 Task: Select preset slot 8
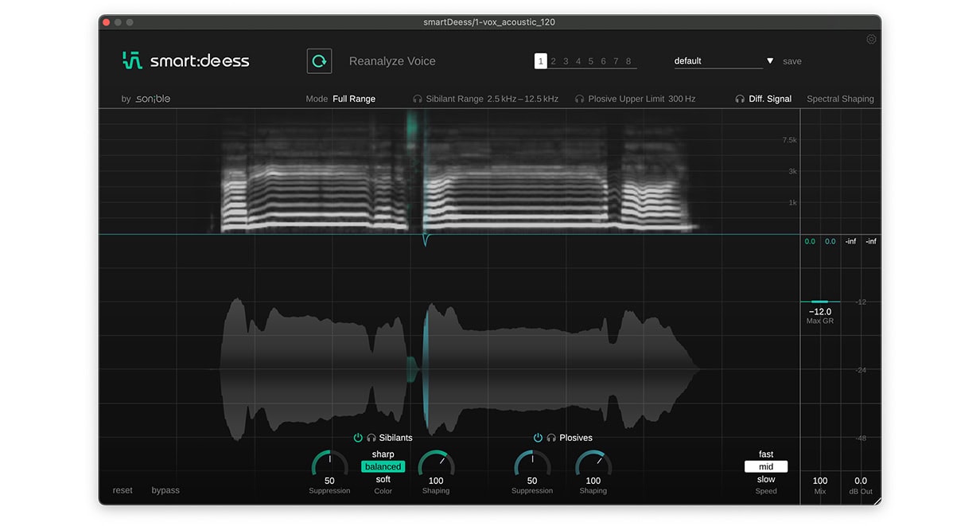coord(628,61)
